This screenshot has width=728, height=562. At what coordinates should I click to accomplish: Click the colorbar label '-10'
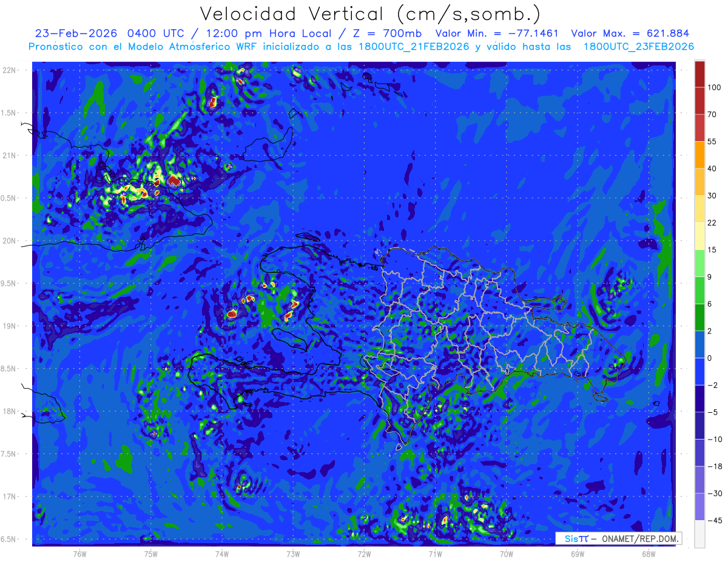click(x=714, y=439)
